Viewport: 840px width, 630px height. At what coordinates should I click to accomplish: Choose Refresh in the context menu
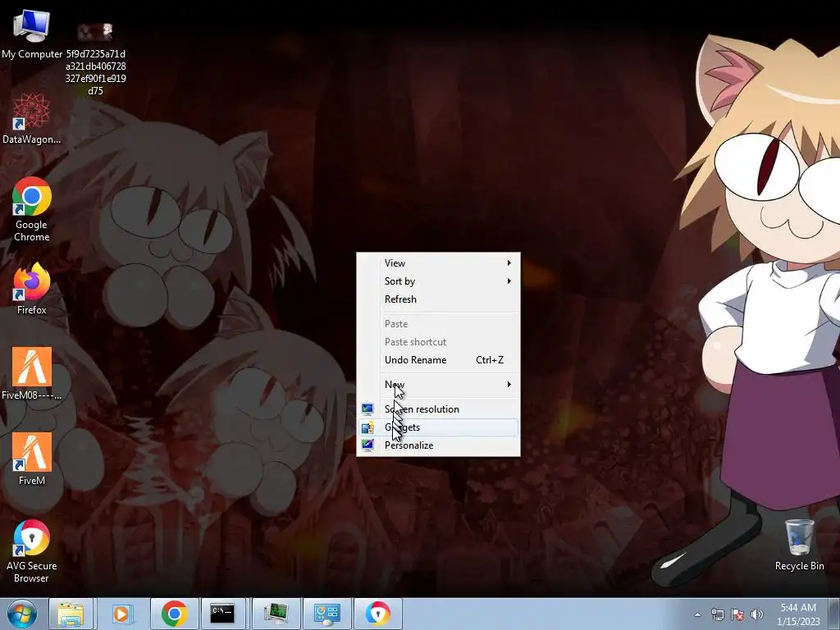438,299
